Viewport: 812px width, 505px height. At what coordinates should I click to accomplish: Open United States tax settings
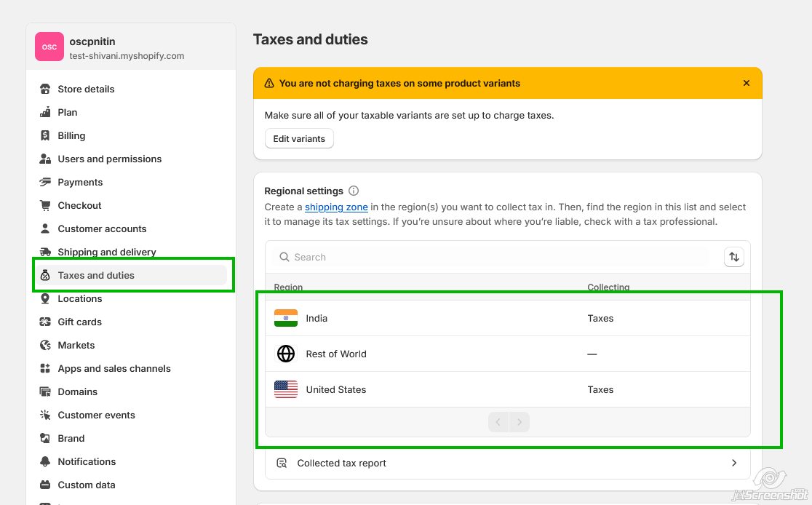pos(508,389)
